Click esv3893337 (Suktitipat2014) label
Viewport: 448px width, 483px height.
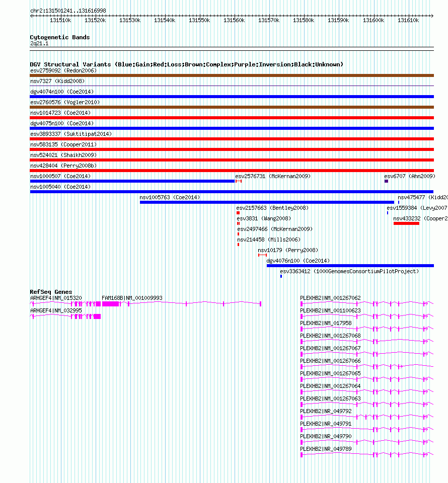(x=71, y=134)
